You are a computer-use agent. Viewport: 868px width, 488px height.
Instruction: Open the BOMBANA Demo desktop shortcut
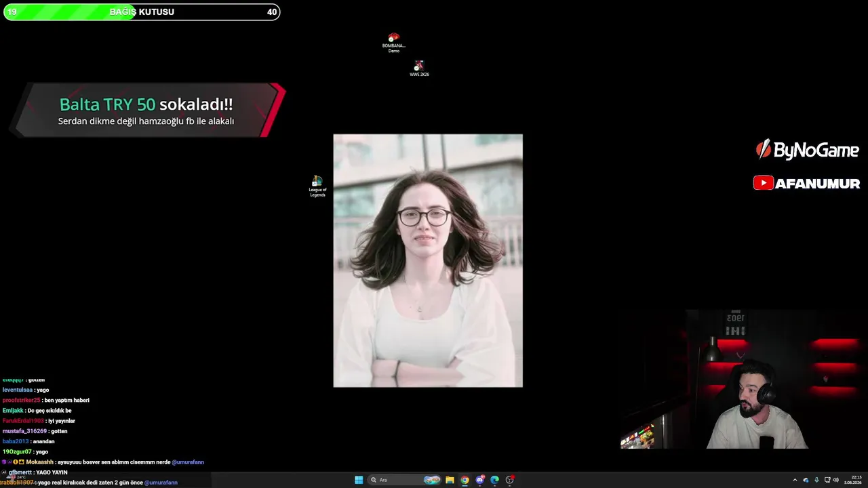coord(394,43)
